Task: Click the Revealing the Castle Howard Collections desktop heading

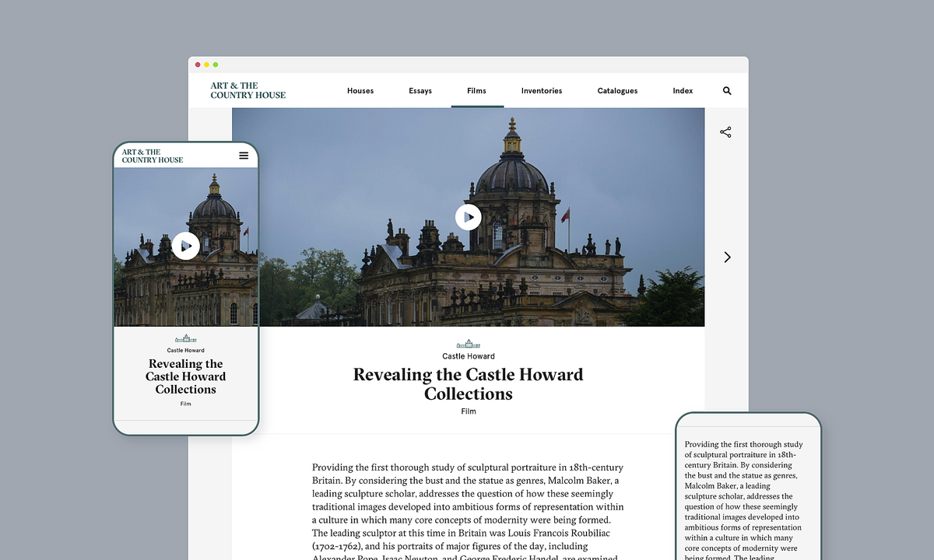Action: pyautogui.click(x=468, y=384)
